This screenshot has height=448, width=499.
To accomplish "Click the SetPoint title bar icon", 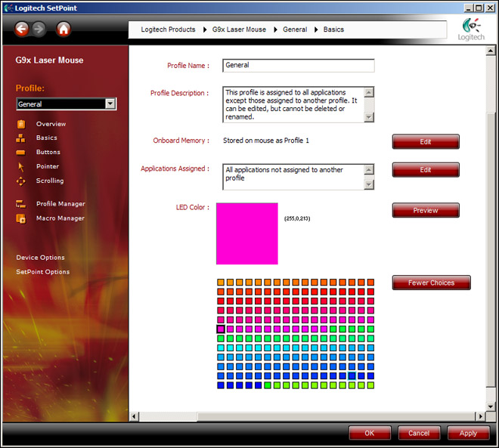I will [x=8, y=8].
